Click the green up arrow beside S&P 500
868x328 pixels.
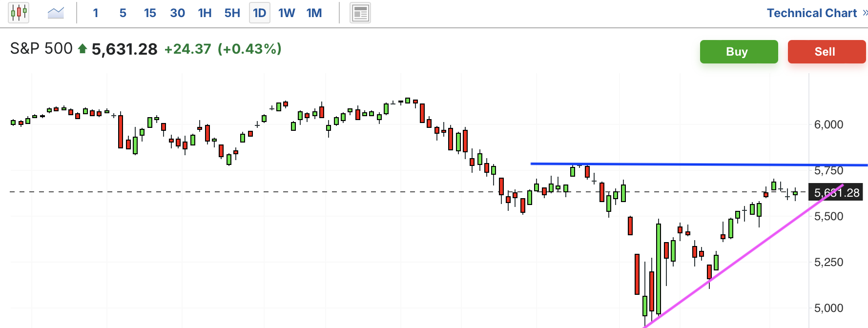coord(83,48)
